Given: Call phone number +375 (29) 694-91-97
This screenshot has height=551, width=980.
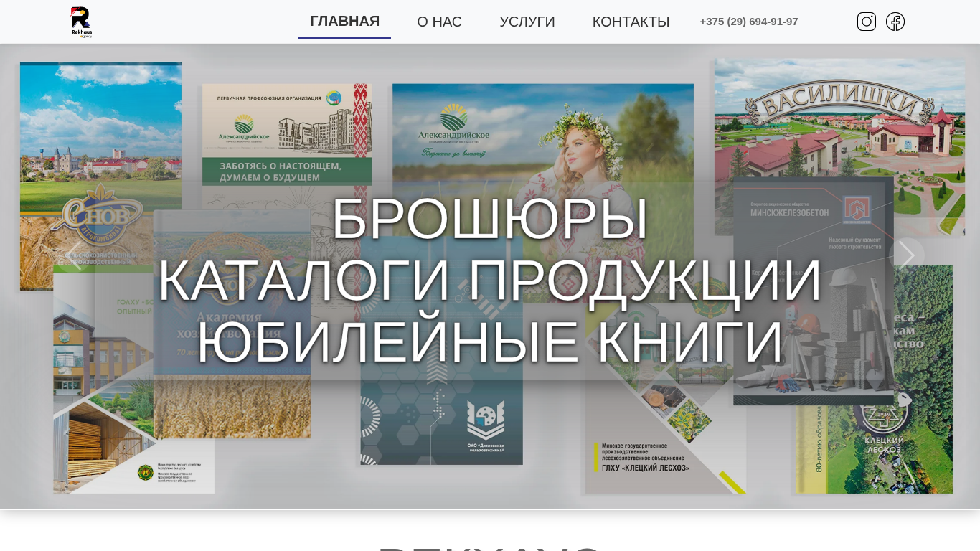Looking at the screenshot, I should (x=749, y=22).
